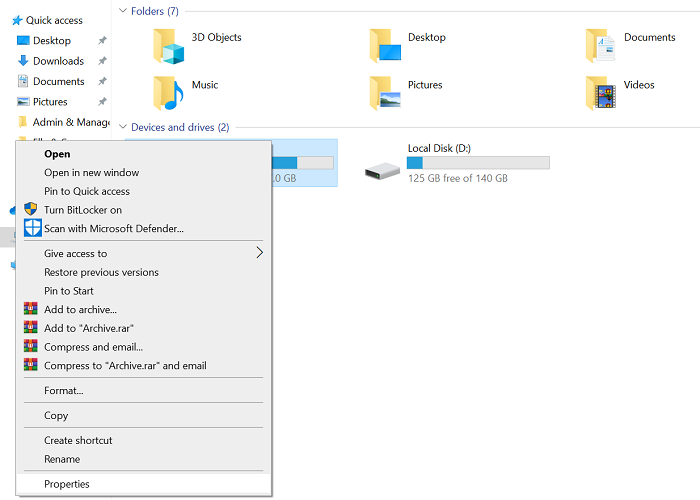Click the Local Disk (D:) label
The width and height of the screenshot is (700, 500).
click(439, 148)
